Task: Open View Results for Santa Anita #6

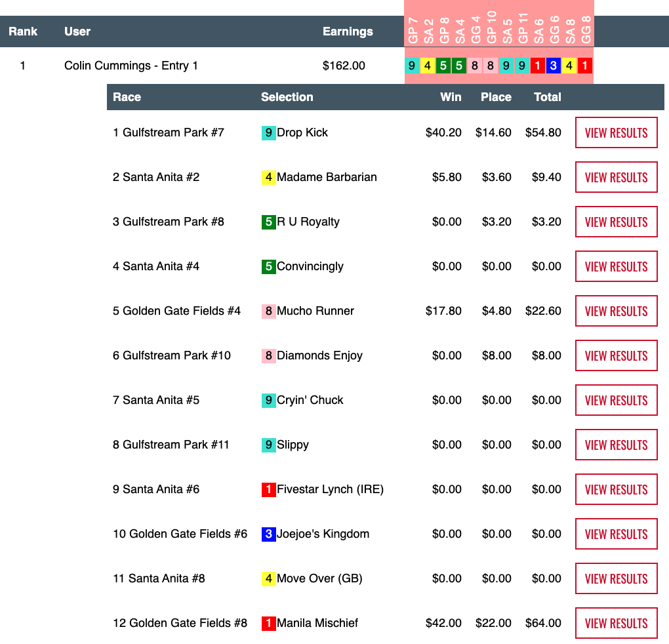Action: tap(616, 489)
